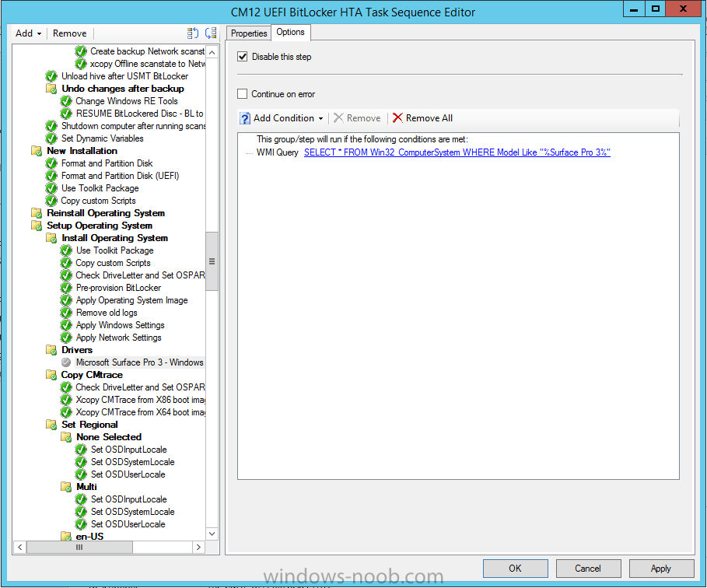The height and width of the screenshot is (588, 707).
Task: Click green check icon of Apply Windows Settings
Action: point(66,325)
